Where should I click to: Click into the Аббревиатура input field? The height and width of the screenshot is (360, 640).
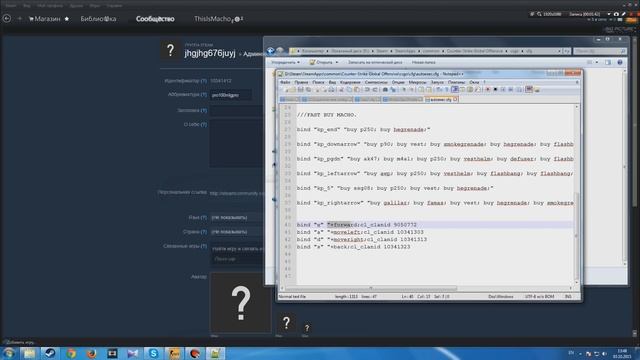pos(231,95)
